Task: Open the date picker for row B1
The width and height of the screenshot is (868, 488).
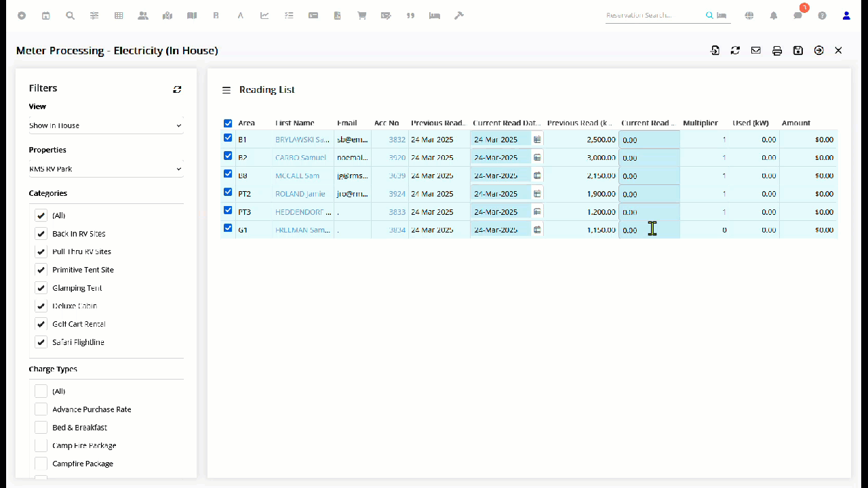Action: click(x=537, y=140)
